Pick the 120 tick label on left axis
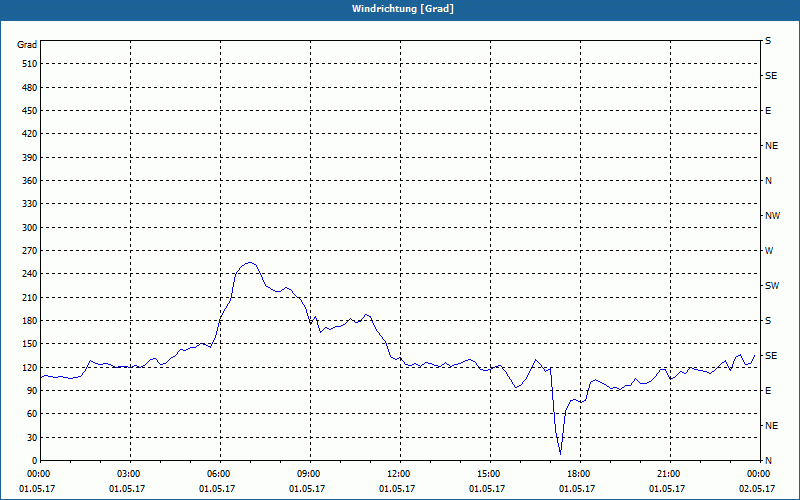The width and height of the screenshot is (800, 500). pos(30,367)
